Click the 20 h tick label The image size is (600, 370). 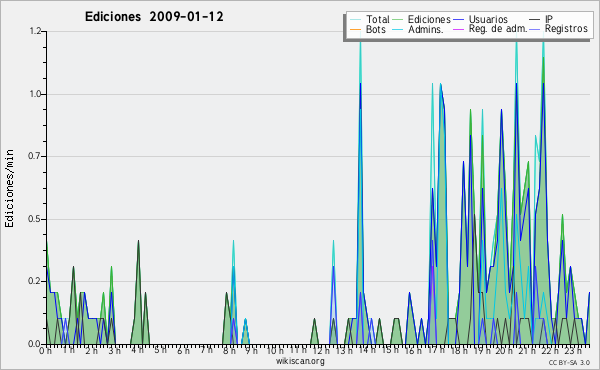point(505,351)
